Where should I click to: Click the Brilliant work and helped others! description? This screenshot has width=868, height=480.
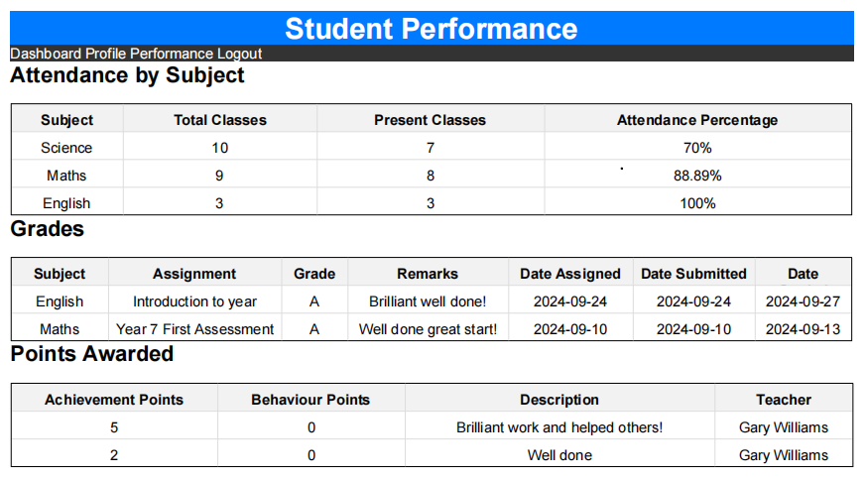click(559, 427)
